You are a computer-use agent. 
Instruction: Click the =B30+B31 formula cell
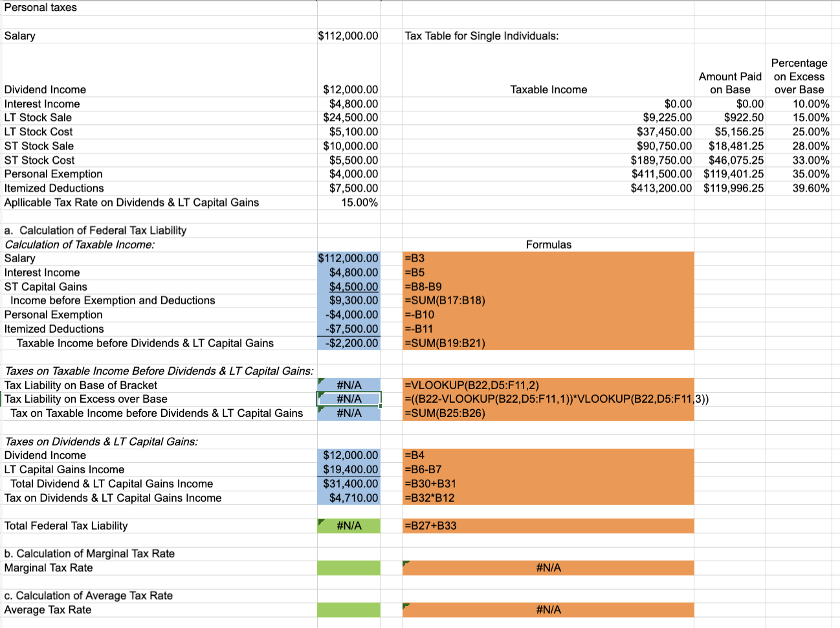[548, 484]
